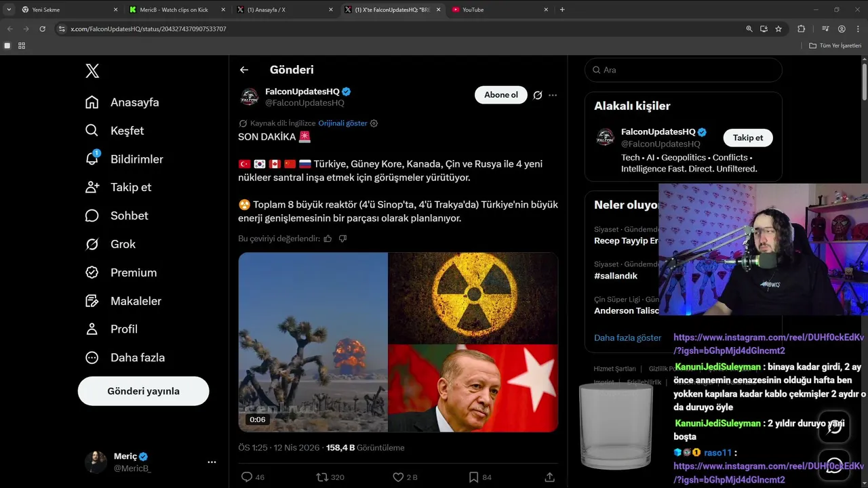
Task: Open Daha fazla menu
Action: [125, 358]
